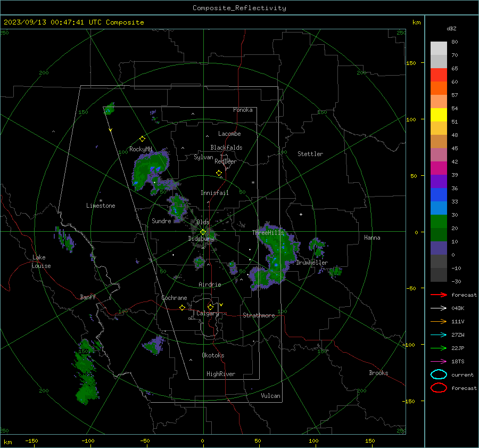The width and height of the screenshot is (479, 448).
Task: Click the yellow diamond marker under Cochrane
Action: click(182, 307)
